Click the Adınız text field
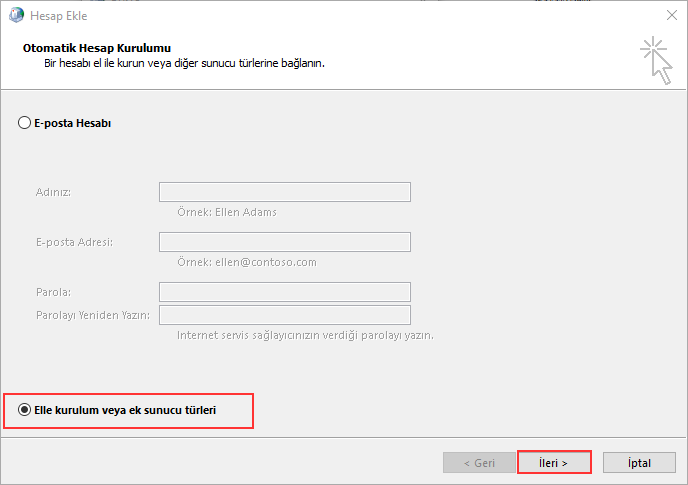 coord(284,192)
